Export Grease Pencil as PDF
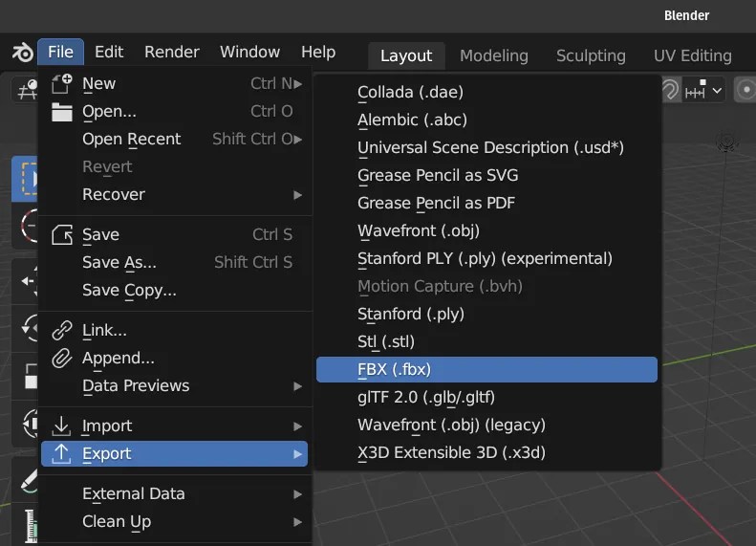 tap(487, 203)
